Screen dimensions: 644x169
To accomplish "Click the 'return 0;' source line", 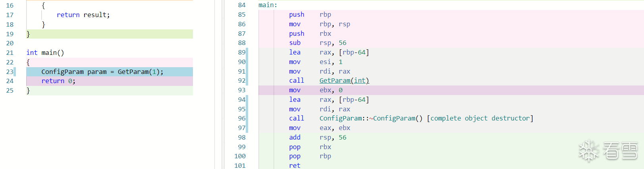I will tap(58, 81).
